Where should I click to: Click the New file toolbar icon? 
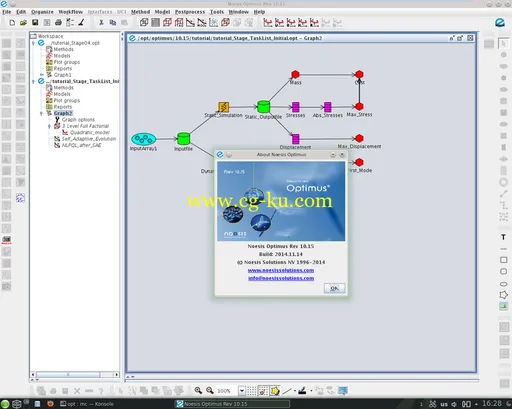coord(12,23)
